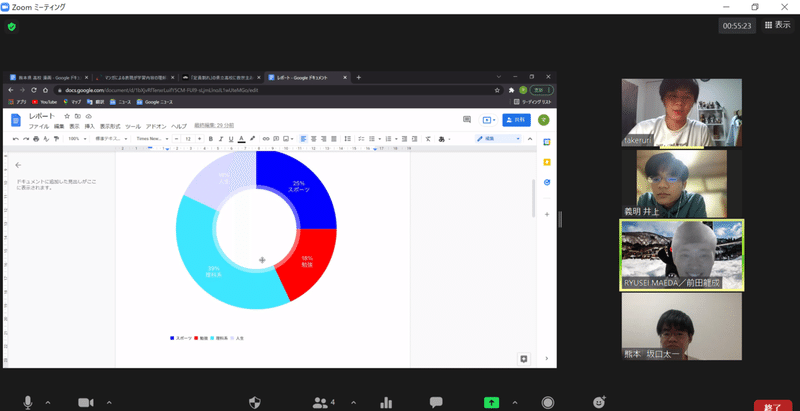The width and height of the screenshot is (800, 411).
Task: Open reactions smiley icon
Action: click(599, 402)
